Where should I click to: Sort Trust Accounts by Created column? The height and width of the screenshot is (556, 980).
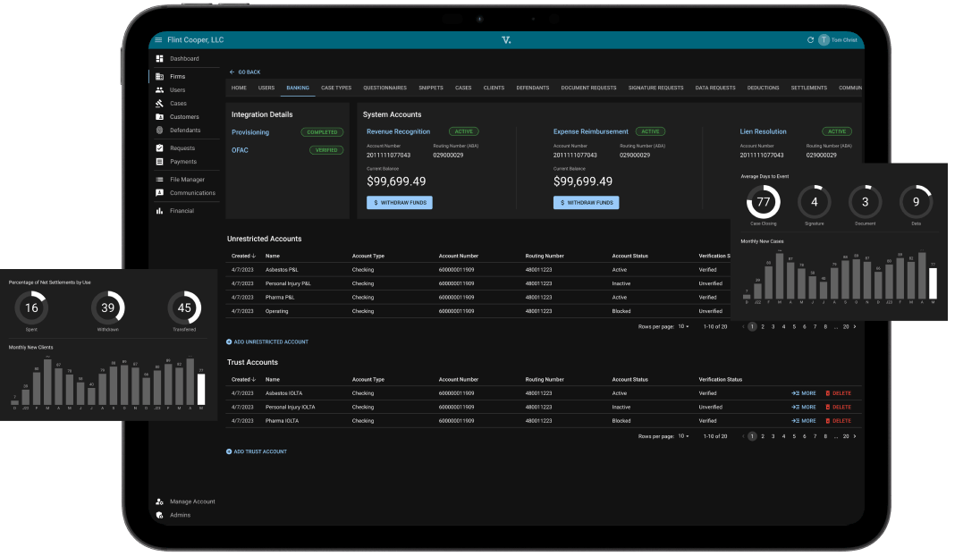tap(242, 379)
